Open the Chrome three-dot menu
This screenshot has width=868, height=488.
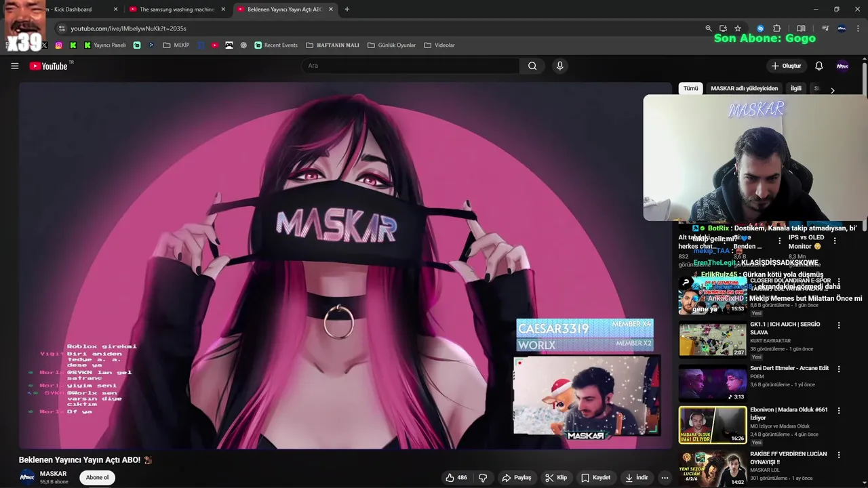click(859, 28)
